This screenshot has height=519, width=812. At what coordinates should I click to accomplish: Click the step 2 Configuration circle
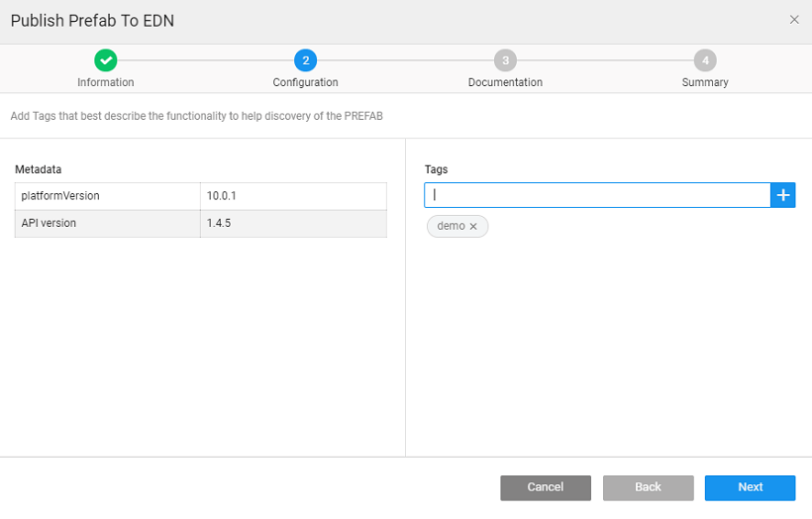(x=305, y=60)
